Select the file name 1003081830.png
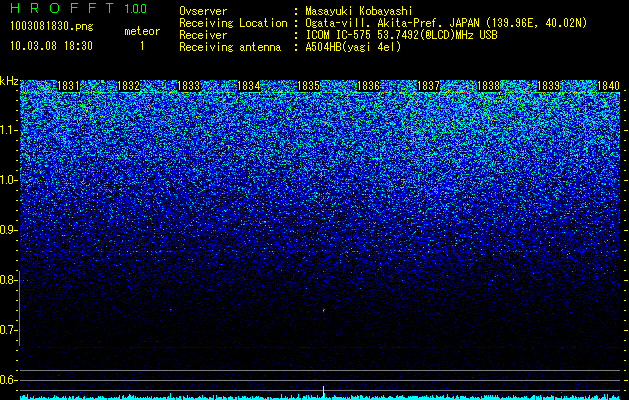Screen dimensions: 629x400 [x=52, y=26]
